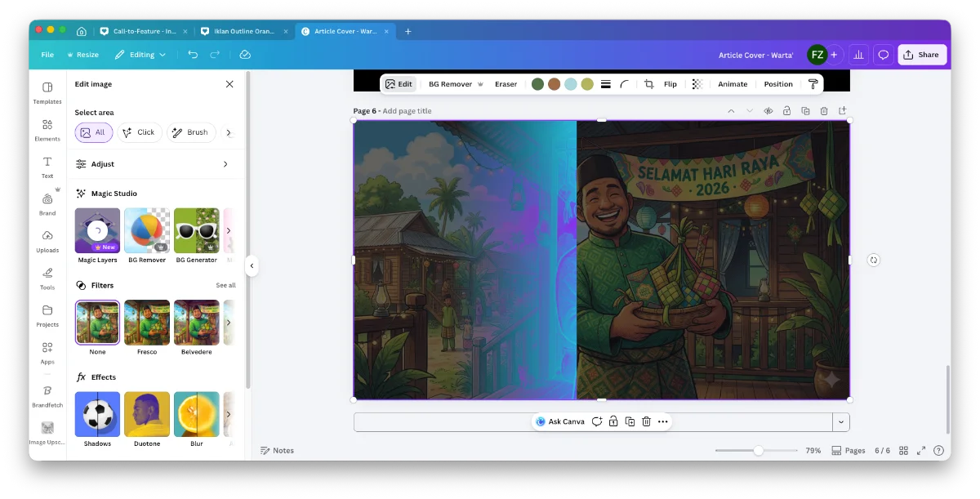Toggle the Notes panel
Image resolution: width=980 pixels, height=499 pixels.
(x=277, y=451)
